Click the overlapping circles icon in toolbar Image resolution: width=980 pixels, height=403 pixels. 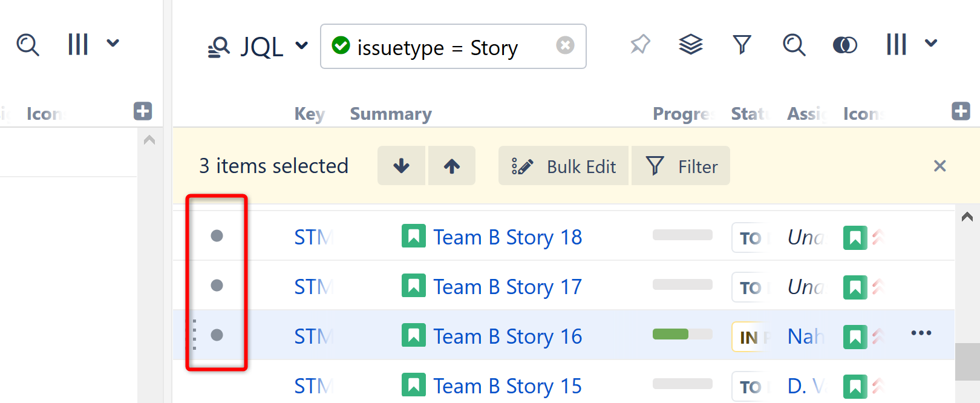pos(844,45)
